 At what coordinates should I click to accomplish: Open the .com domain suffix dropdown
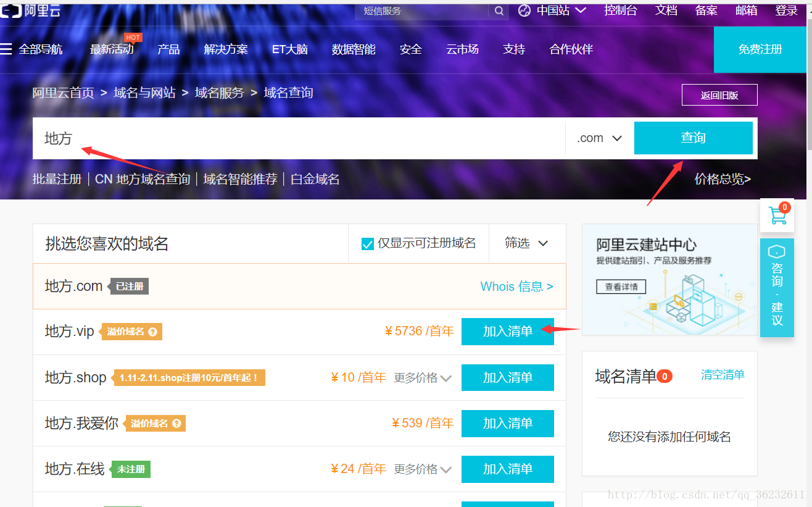[x=599, y=138]
